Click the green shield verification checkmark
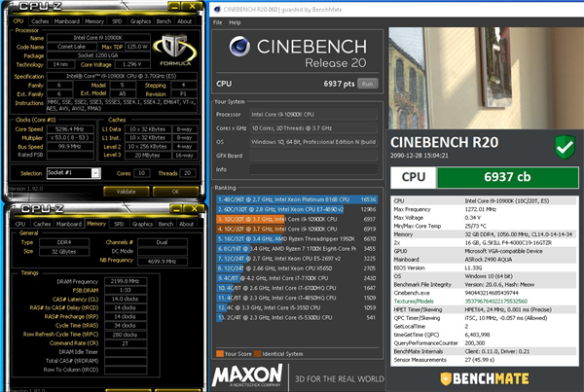Viewport: 584px width, 392px height. 562,146
